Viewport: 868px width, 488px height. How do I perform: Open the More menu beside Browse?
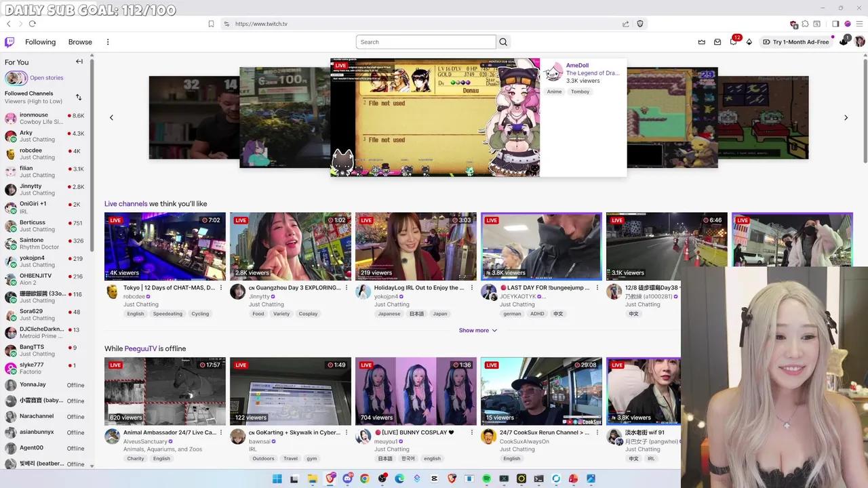pyautogui.click(x=108, y=41)
